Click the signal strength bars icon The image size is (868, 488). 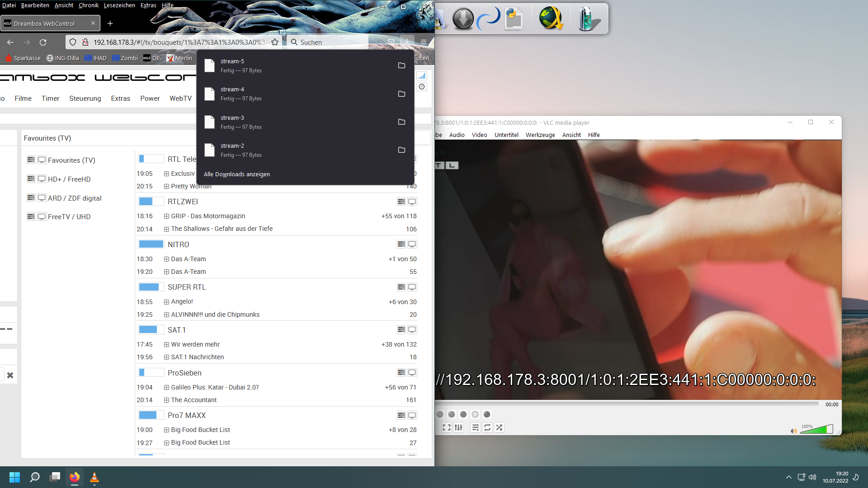pos(422,76)
